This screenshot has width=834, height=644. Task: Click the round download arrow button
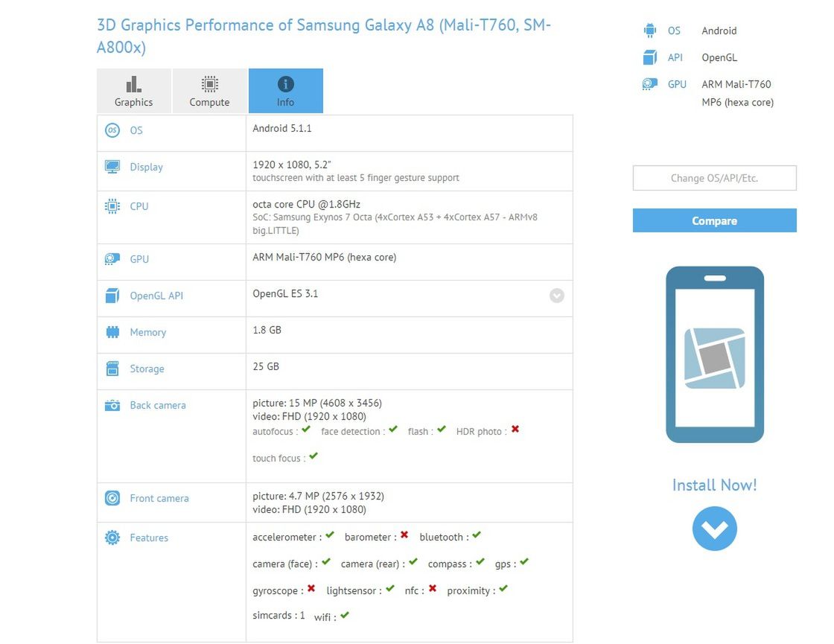coord(714,529)
